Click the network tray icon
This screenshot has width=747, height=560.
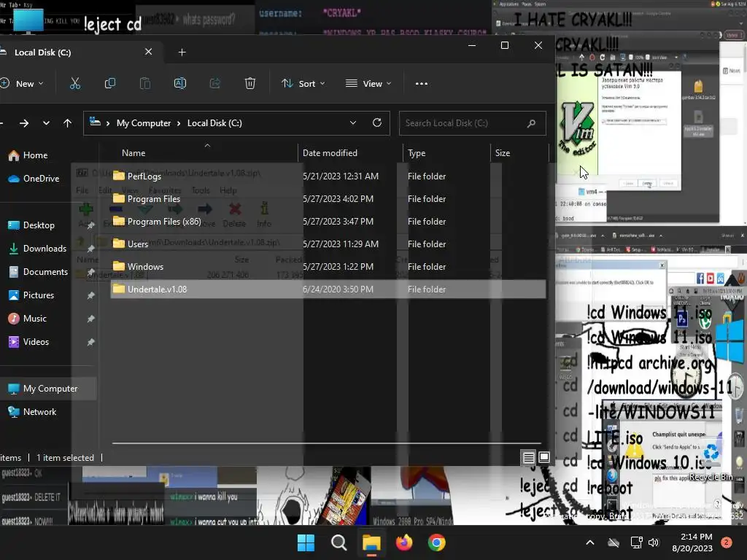click(x=636, y=542)
